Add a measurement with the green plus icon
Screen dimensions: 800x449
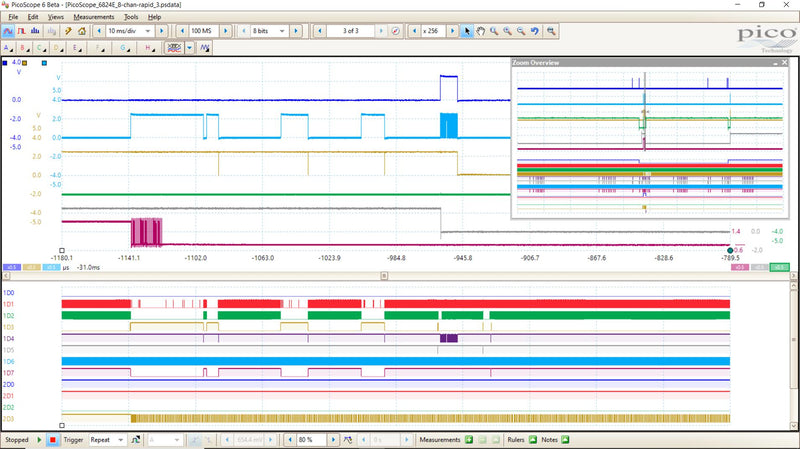click(x=468, y=439)
